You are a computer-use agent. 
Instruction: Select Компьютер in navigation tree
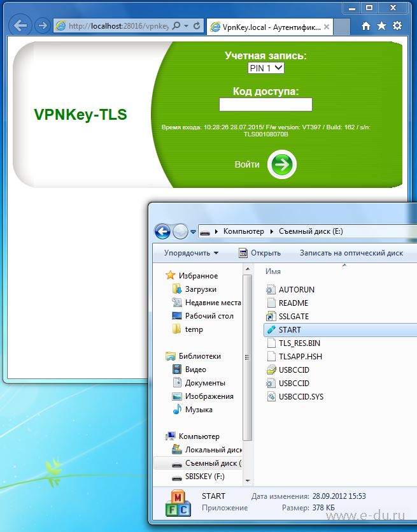199,436
